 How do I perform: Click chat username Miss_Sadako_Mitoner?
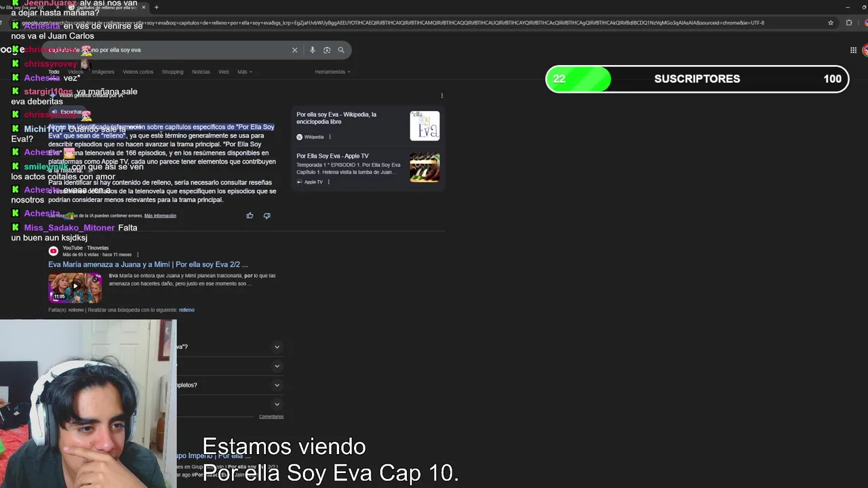[69, 228]
